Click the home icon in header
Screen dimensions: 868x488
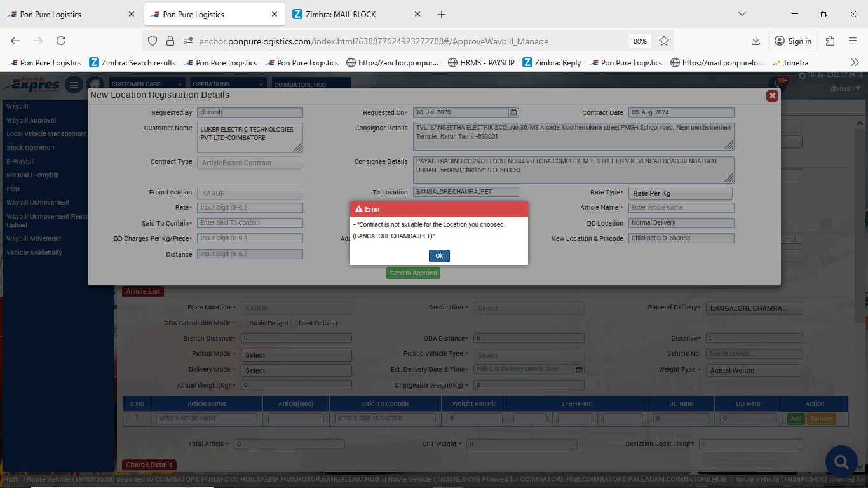click(x=95, y=85)
